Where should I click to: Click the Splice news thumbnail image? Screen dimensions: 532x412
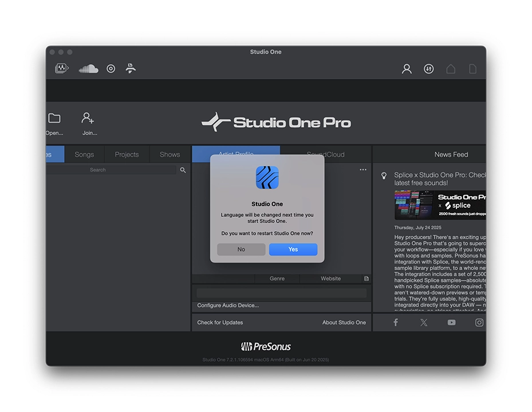pos(440,205)
